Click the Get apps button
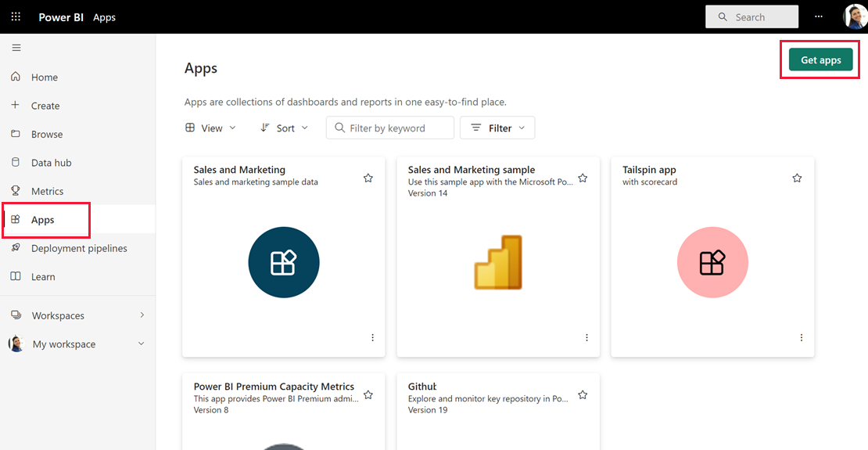This screenshot has height=450, width=868. [x=820, y=60]
